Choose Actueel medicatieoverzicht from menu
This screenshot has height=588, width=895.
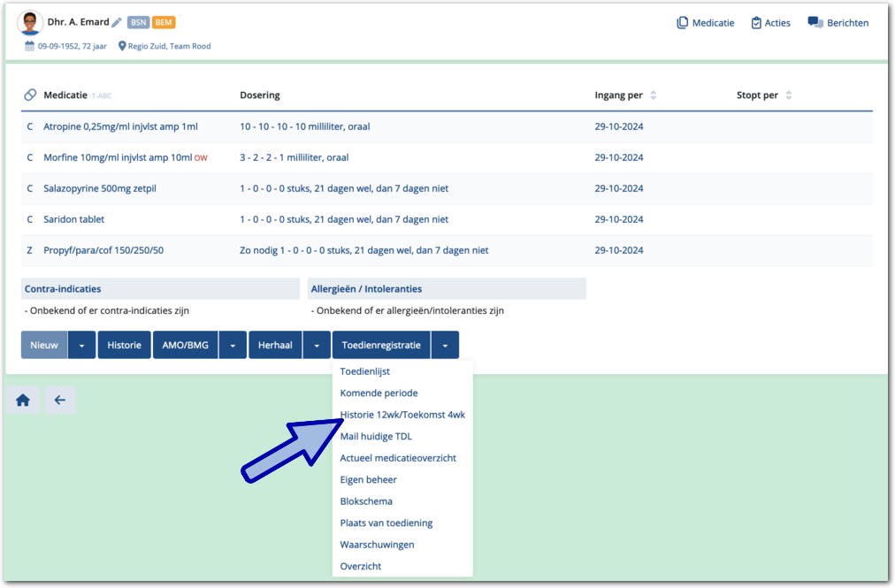click(398, 458)
